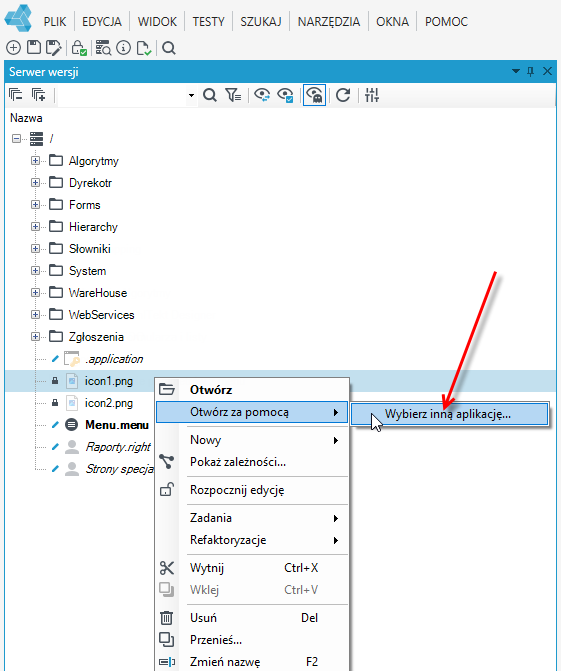The width and height of the screenshot is (561, 671).
Task: Close the Serwer wersji panel
Action: pyautogui.click(x=547, y=71)
